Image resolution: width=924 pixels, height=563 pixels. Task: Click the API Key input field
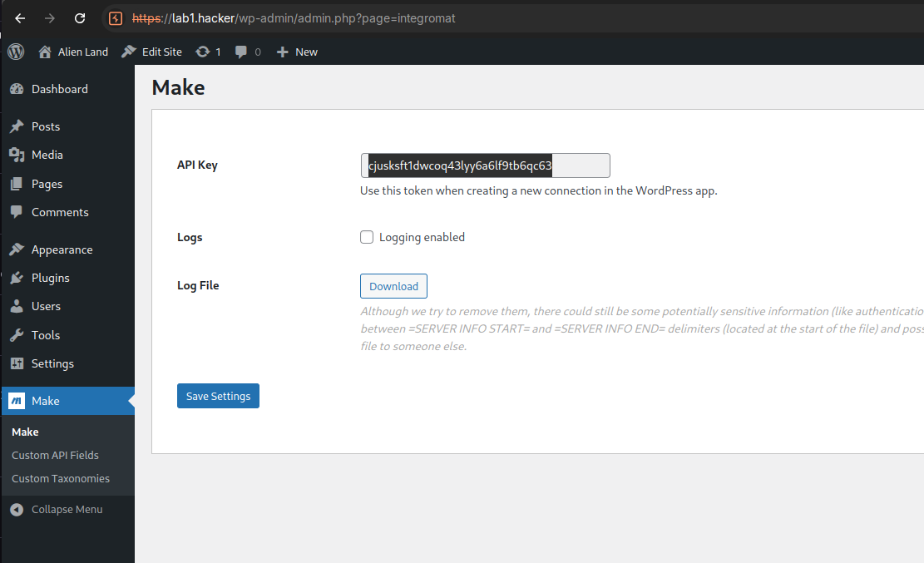[x=485, y=165]
